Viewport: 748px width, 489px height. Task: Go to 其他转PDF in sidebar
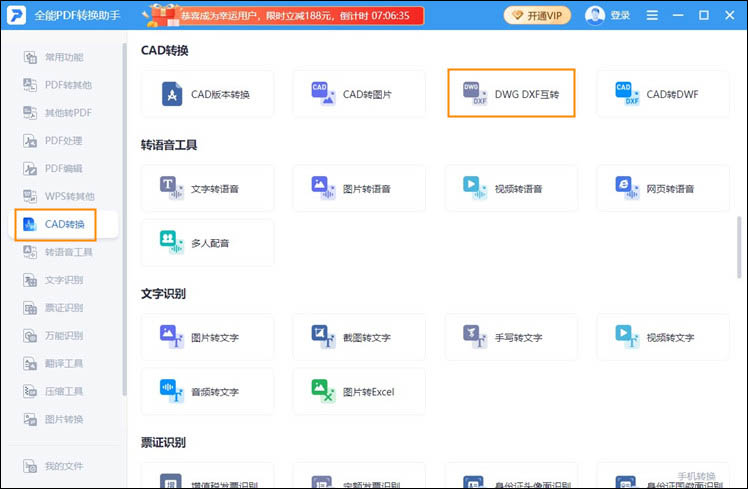tap(63, 113)
